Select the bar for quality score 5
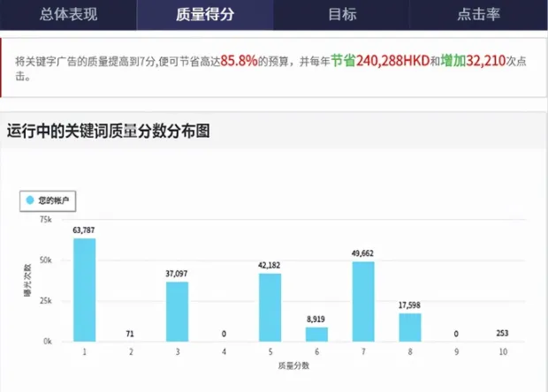The height and width of the screenshot is (392, 548). [x=270, y=307]
